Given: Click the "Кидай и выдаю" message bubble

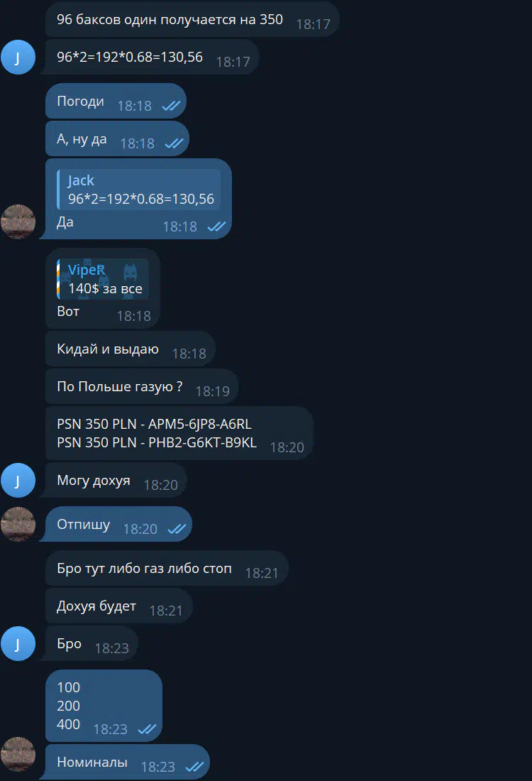Looking at the screenshot, I should [130, 349].
